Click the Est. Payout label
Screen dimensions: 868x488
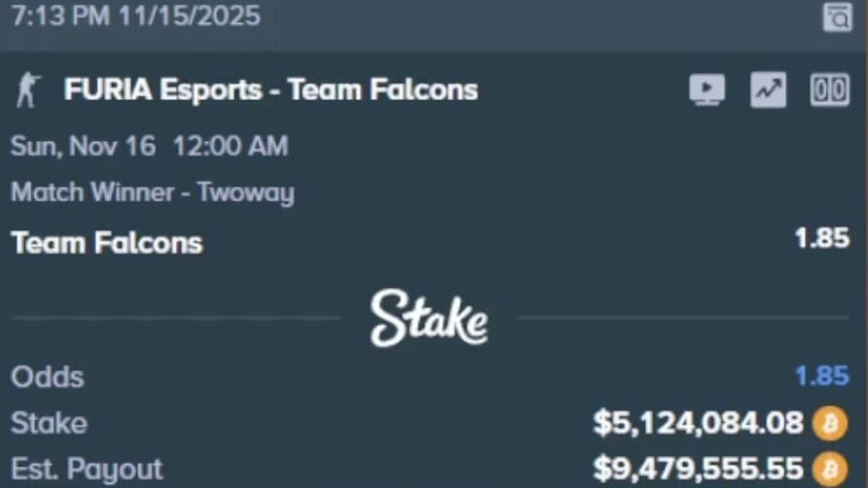[87, 470]
